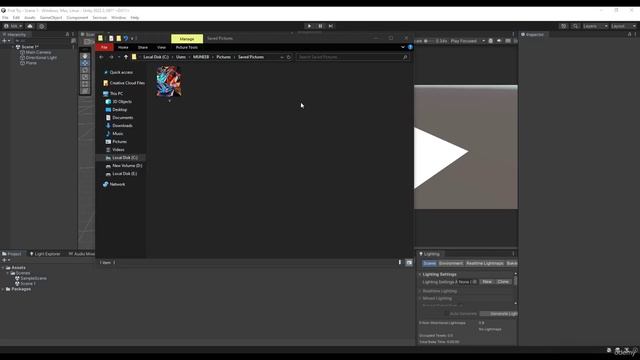
Task: Switch to Environment tab in Lighting panel
Action: click(451, 263)
